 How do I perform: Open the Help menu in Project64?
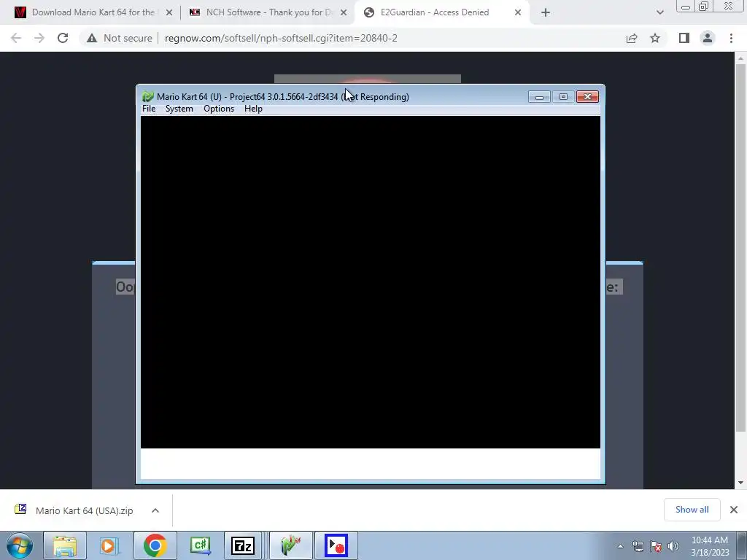(253, 109)
